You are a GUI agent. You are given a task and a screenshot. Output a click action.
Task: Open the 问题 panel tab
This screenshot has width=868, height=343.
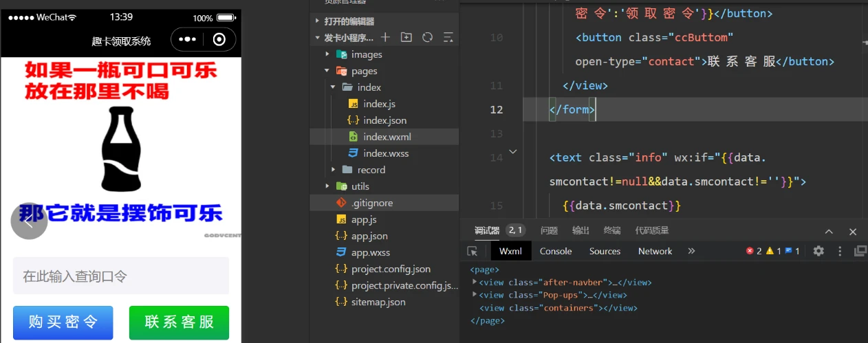click(549, 230)
